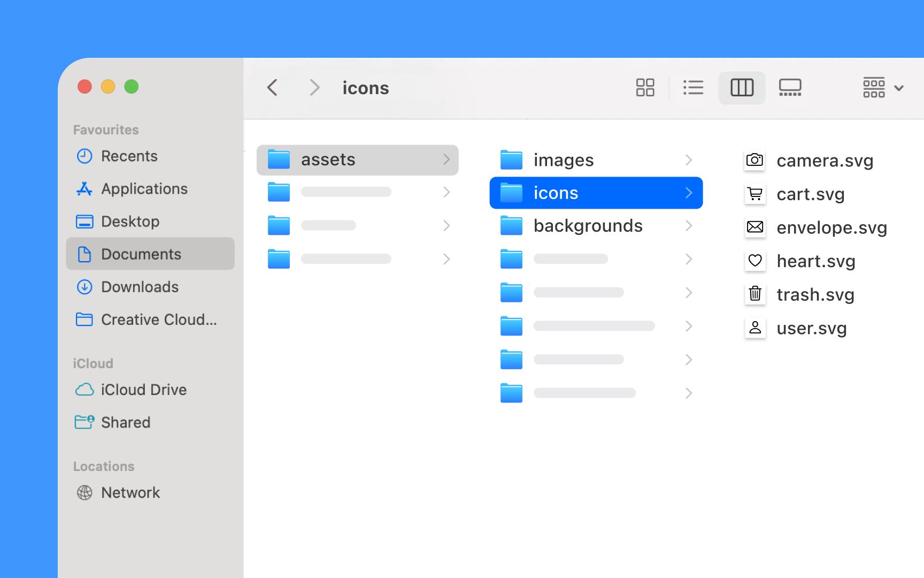Expand the icons folder chevron
This screenshot has height=578, width=924.
(688, 193)
